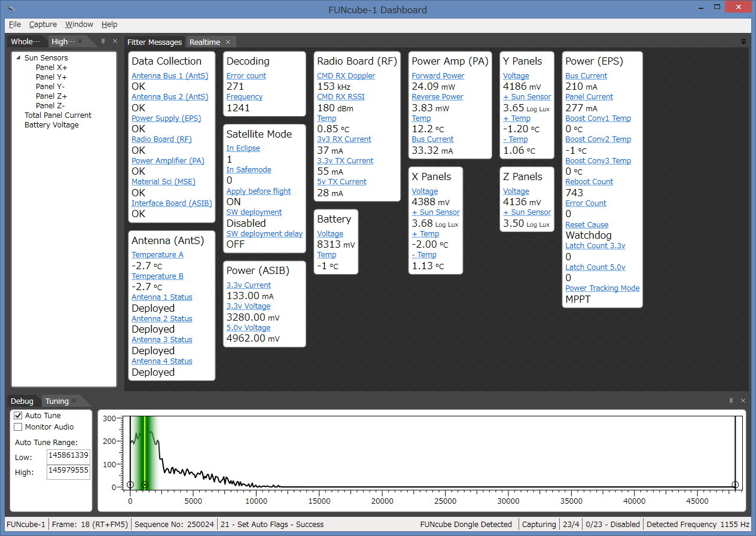The image size is (756, 536).
Task: Click the FUNcube Dongle Detected status text
Action: tap(467, 525)
